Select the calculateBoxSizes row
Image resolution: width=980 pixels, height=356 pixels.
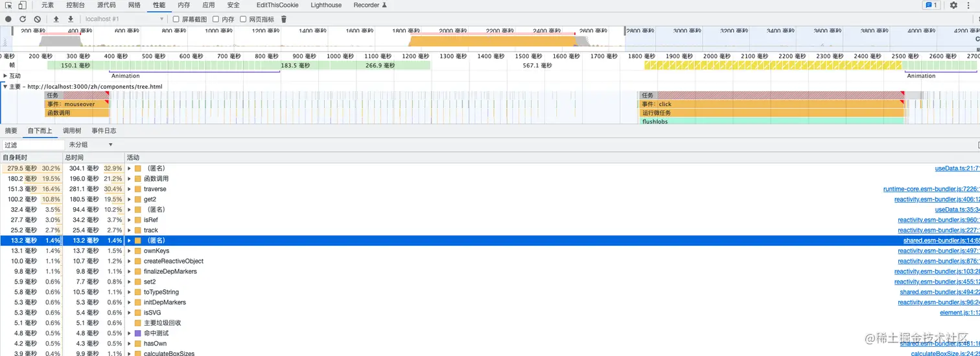point(490,353)
